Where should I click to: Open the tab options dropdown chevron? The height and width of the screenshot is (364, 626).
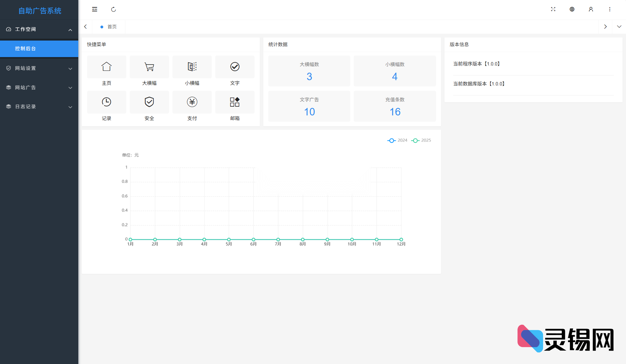(619, 27)
